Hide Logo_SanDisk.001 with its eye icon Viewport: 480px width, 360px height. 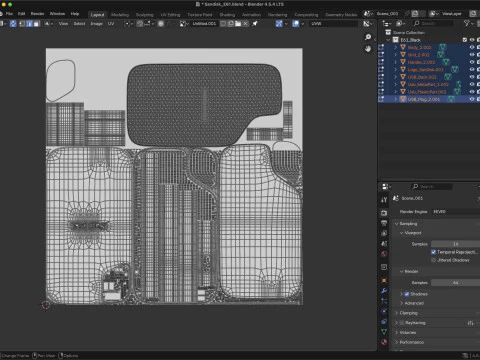click(472, 69)
